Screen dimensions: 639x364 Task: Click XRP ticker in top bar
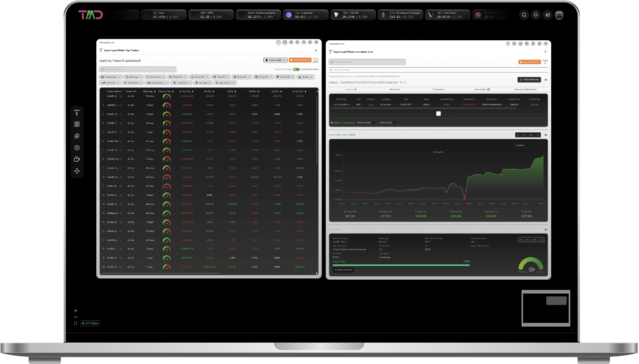tap(211, 15)
